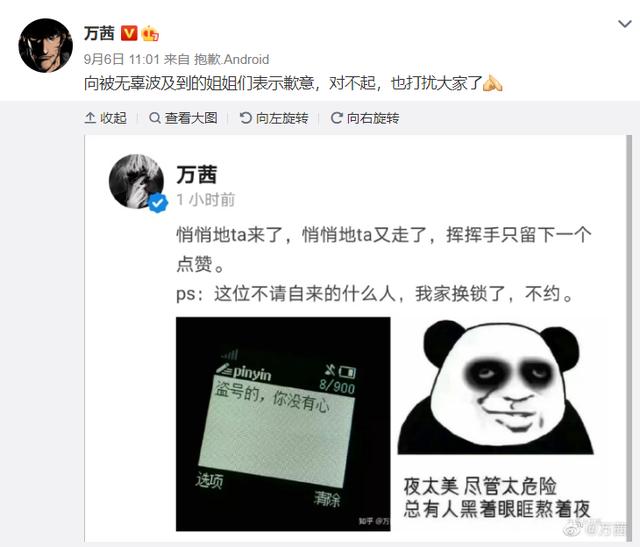Click the counterclockwise rotate arrow icon
The width and height of the screenshot is (640, 547).
(246, 118)
